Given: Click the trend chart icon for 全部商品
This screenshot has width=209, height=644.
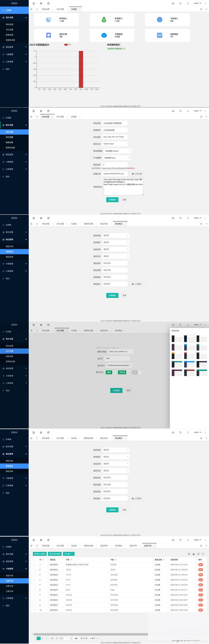Looking at the screenshot, I should coord(160,36).
